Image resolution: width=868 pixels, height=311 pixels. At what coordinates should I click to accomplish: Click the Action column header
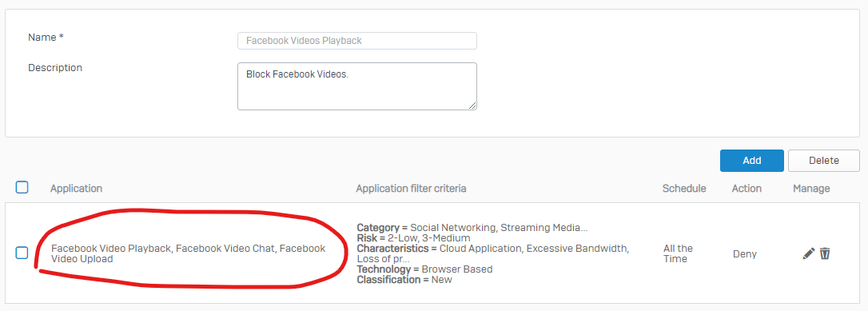(x=747, y=188)
